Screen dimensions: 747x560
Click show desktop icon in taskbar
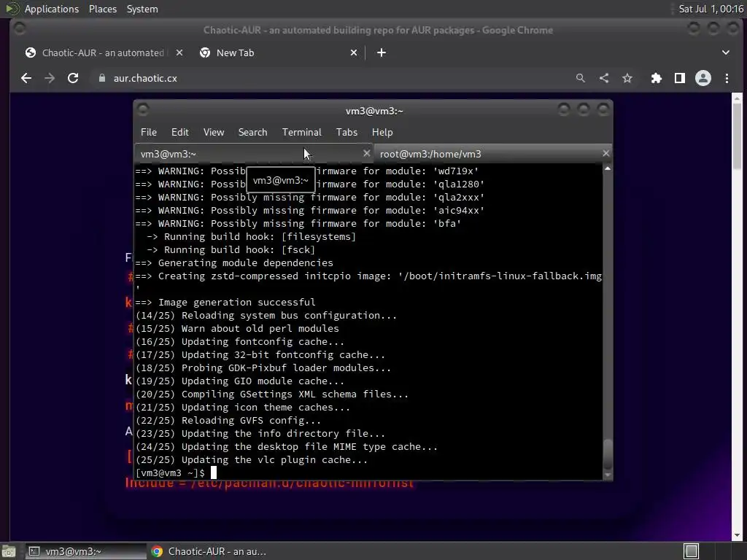pyautogui.click(x=9, y=551)
